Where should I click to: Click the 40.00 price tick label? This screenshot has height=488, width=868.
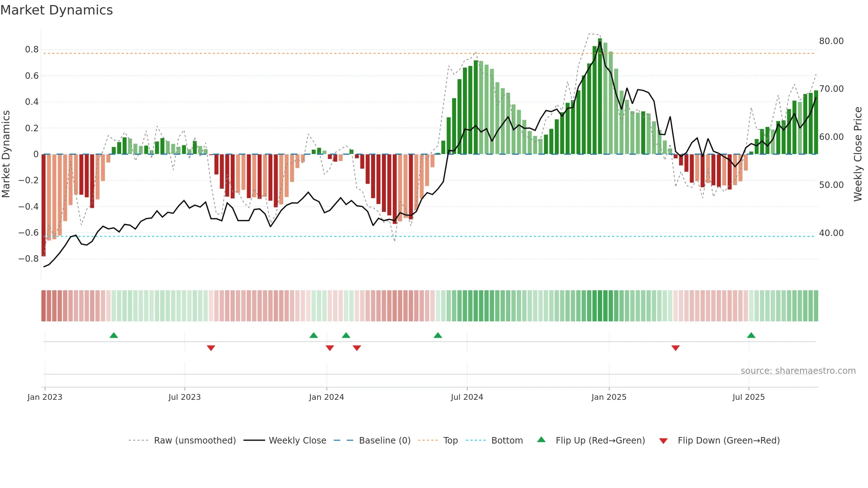tap(831, 233)
